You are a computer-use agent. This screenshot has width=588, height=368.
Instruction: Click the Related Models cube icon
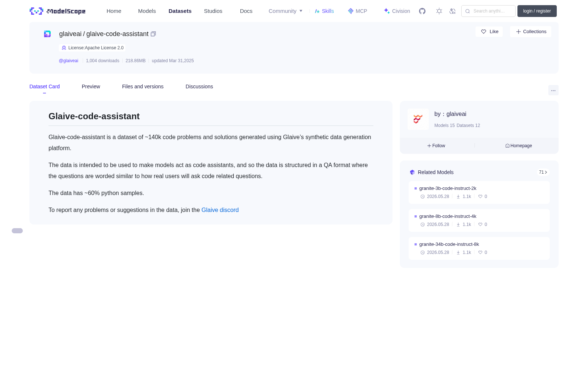[x=412, y=172]
